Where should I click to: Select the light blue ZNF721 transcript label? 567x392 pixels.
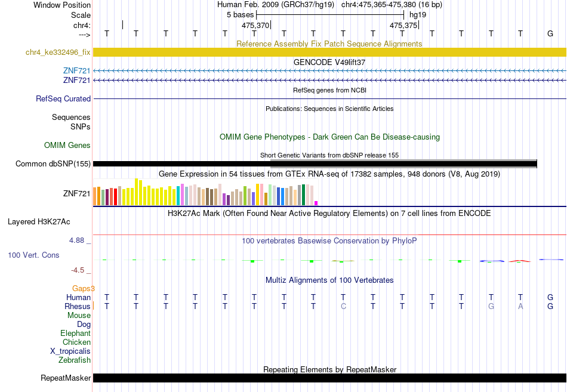pyautogui.click(x=76, y=70)
